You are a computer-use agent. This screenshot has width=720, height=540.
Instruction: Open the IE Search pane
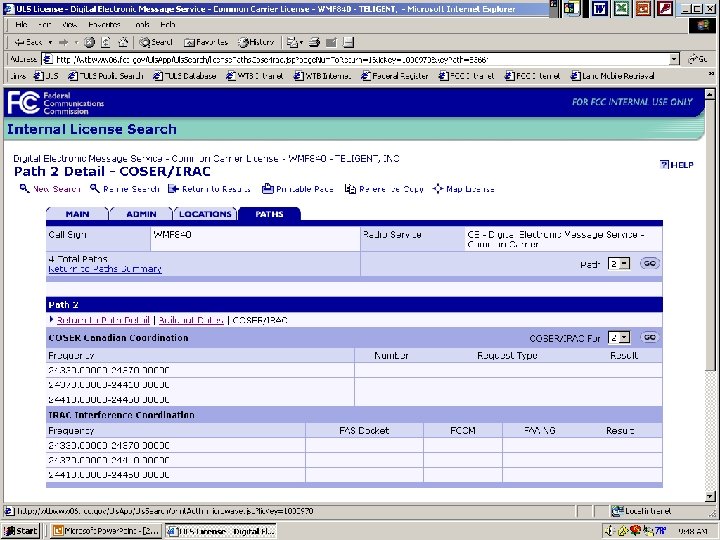point(156,42)
